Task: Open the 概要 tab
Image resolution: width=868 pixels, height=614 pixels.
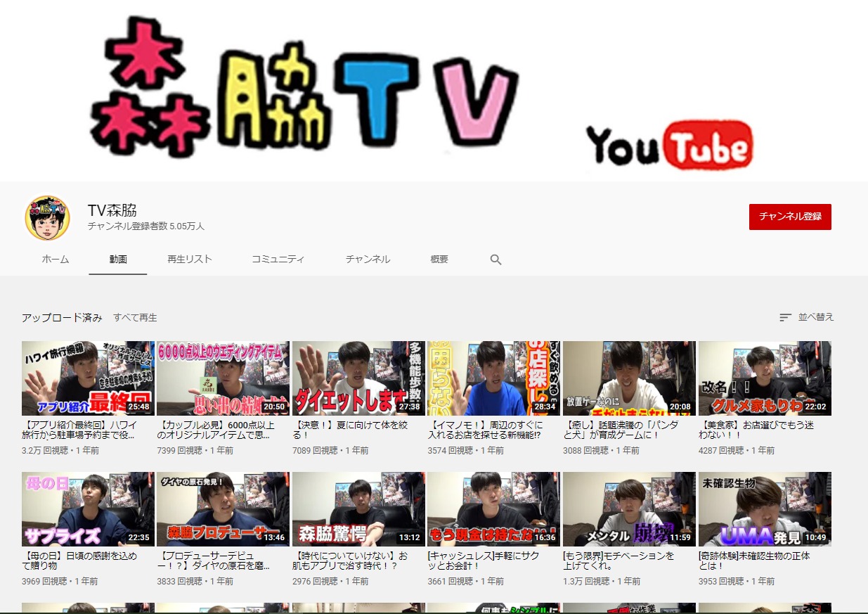Action: 439,259
